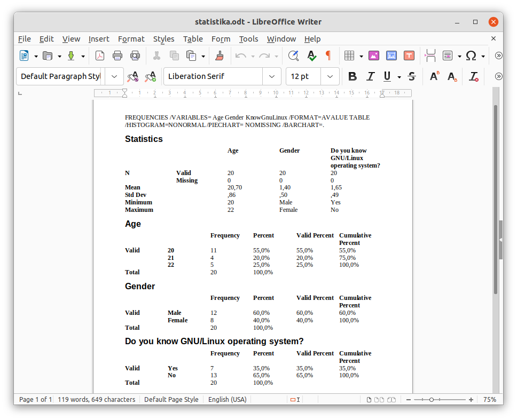Export directly as PDF icon
The height and width of the screenshot is (420, 517).
pos(99,56)
